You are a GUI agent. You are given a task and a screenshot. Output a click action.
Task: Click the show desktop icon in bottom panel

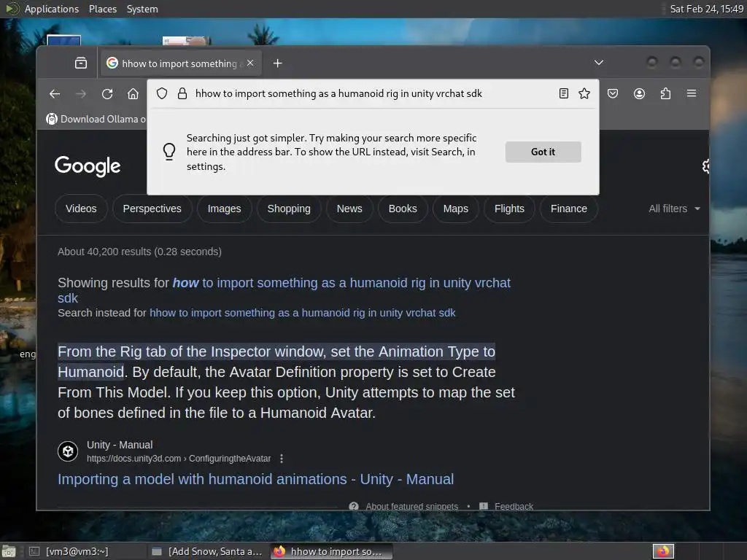tap(9, 551)
